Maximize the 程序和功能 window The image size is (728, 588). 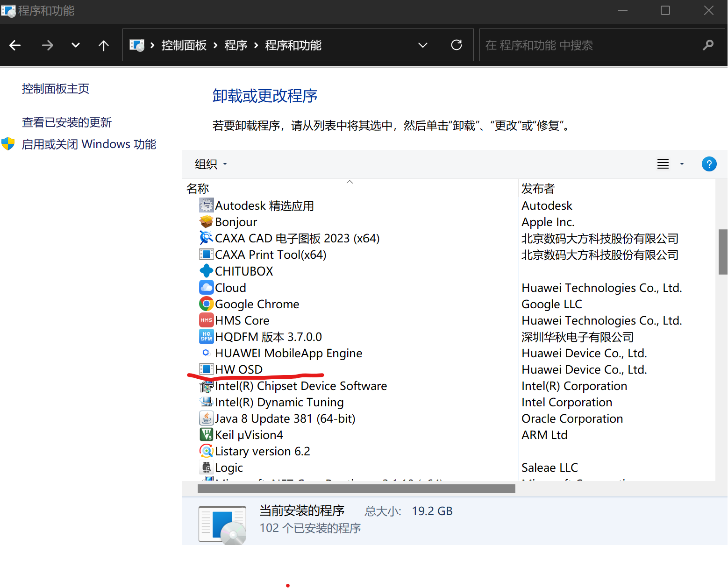point(665,10)
